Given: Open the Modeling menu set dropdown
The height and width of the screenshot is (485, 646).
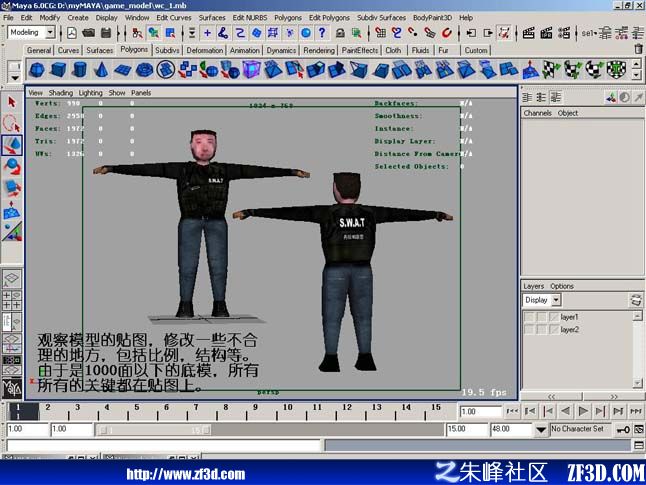Looking at the screenshot, I should (49, 32).
